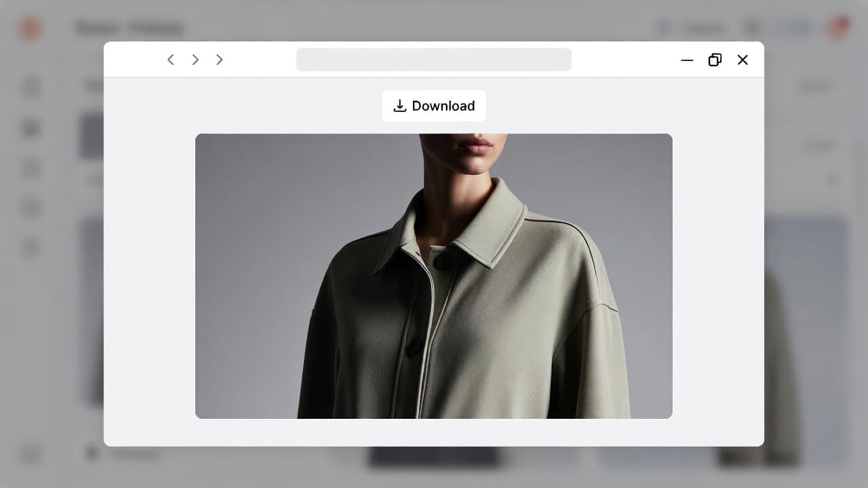868x488 pixels.
Task: Click the back chevron in the preview window
Action: pos(171,60)
